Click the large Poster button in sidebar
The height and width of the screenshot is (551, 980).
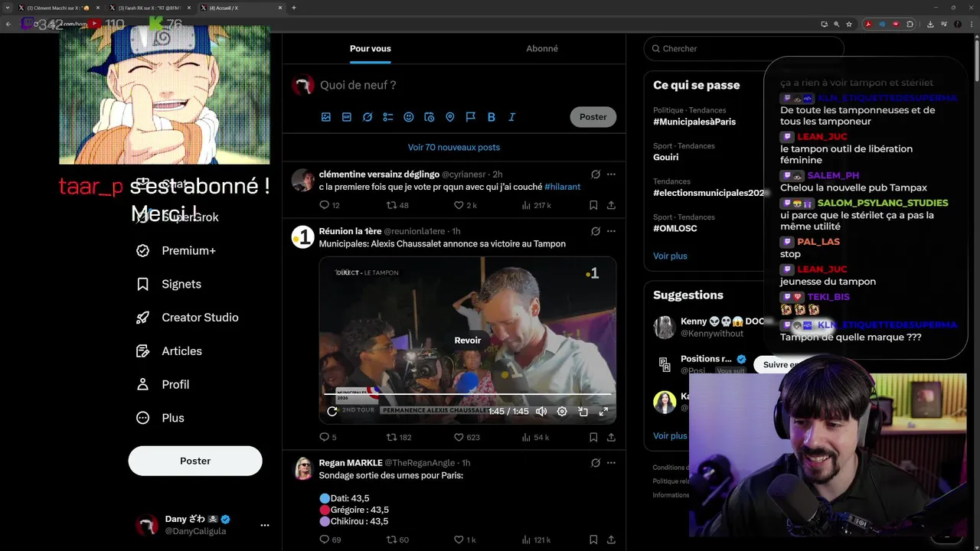tap(195, 461)
